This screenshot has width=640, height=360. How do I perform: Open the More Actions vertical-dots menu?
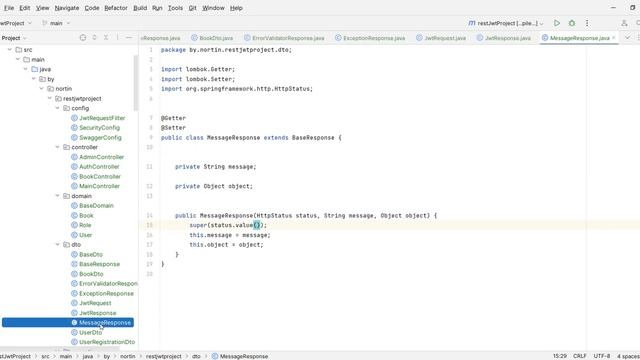coord(587,23)
